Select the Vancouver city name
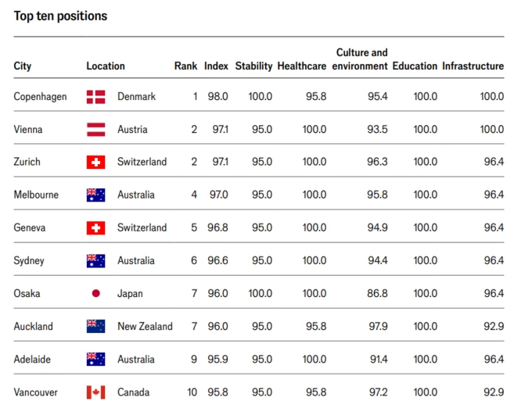The image size is (532, 408). 36,392
